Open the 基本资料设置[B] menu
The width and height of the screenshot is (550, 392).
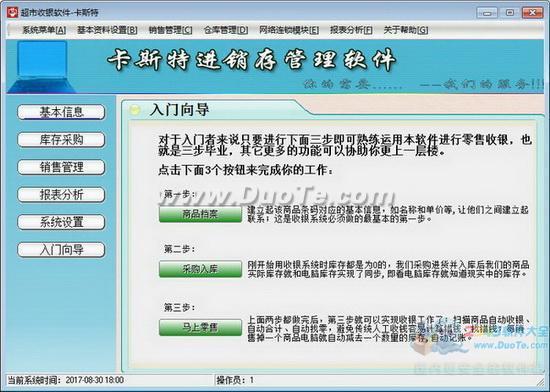(107, 30)
